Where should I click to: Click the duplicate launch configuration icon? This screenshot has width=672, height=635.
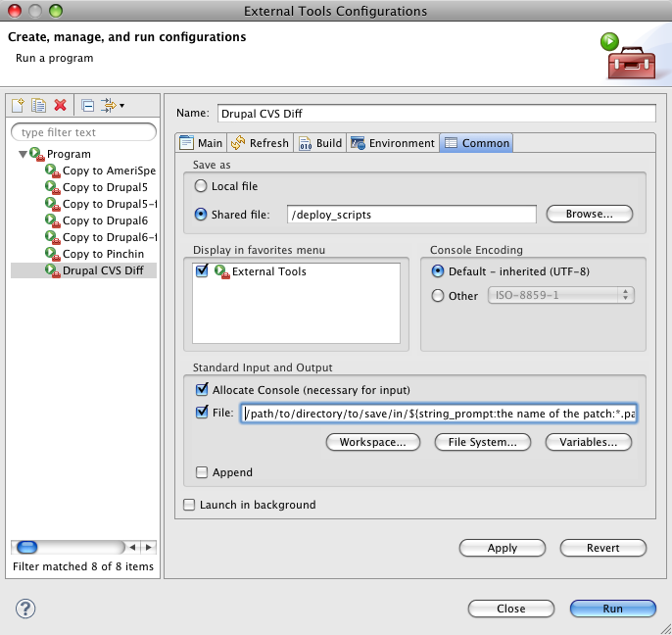click(39, 105)
